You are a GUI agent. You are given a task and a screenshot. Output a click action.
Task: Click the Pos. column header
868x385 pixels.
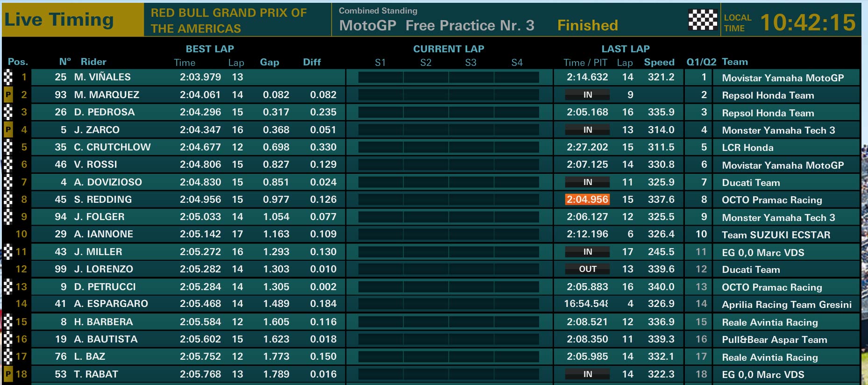18,62
